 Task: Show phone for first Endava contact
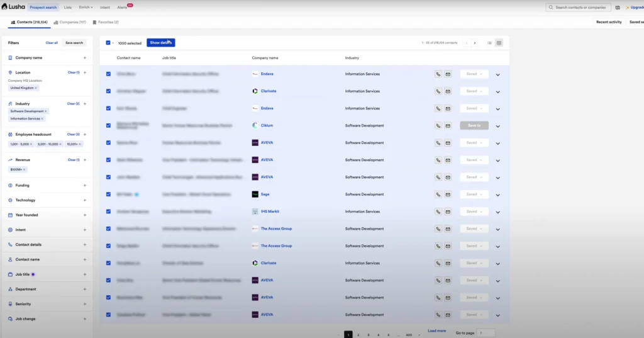tap(438, 74)
